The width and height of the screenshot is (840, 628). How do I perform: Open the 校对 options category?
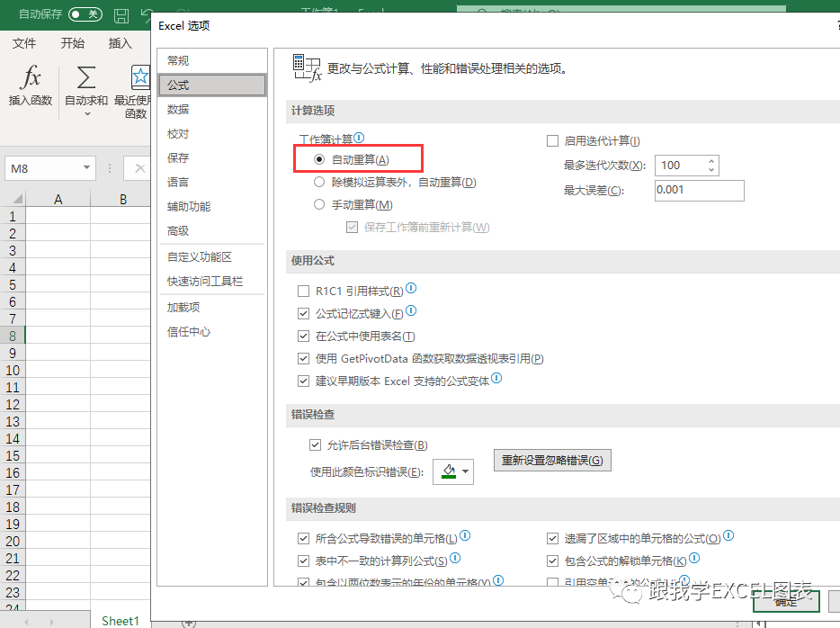click(x=212, y=134)
